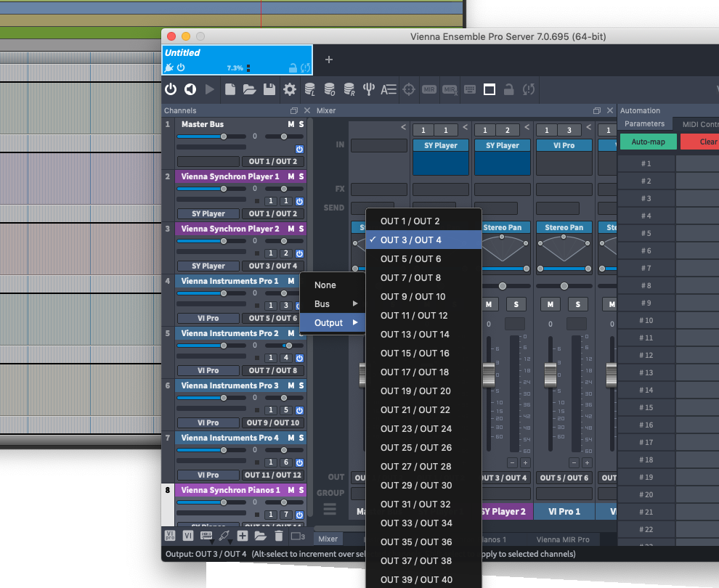Solo Vienna Synchron Player 2 channel

301,229
